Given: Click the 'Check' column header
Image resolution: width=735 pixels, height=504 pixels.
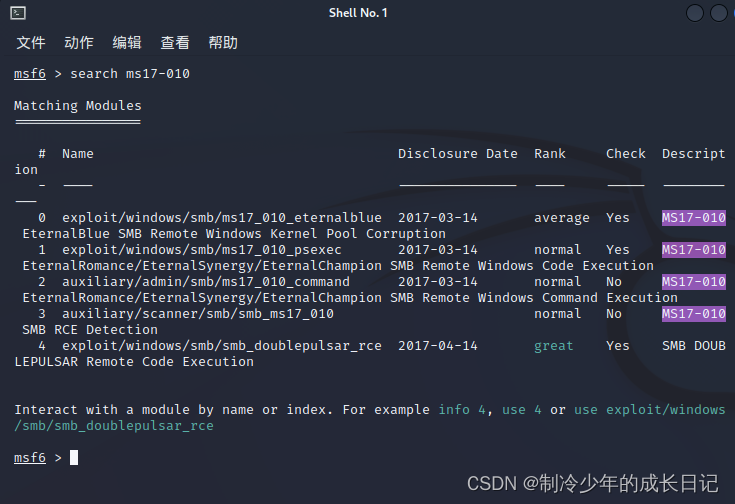Looking at the screenshot, I should 626,154.
